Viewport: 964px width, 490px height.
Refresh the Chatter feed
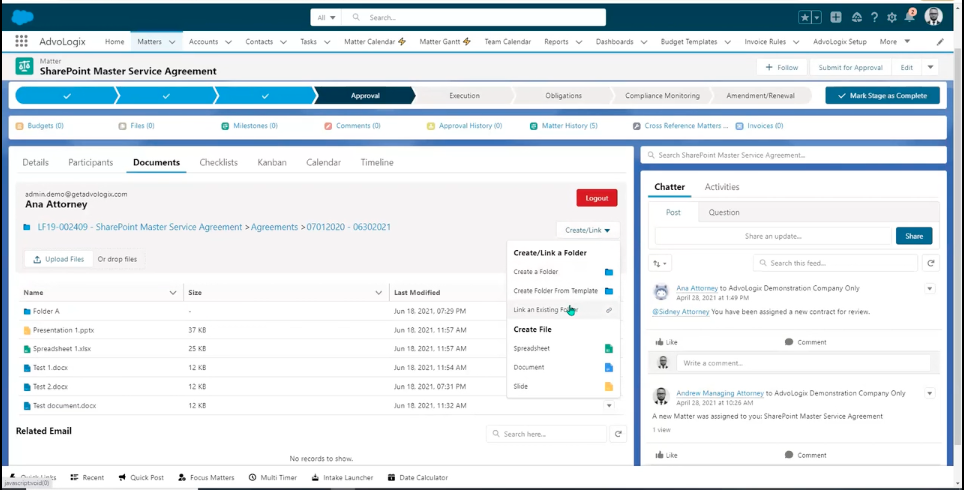931,263
